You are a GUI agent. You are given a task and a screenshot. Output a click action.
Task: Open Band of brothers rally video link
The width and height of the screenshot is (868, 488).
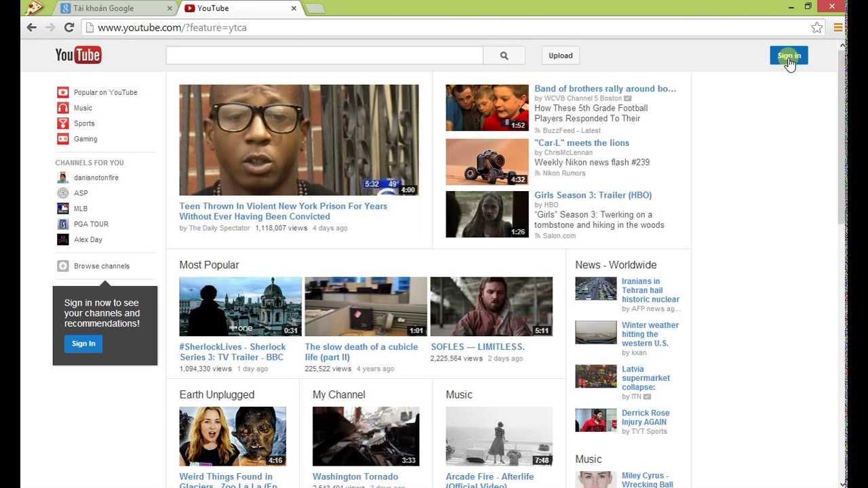click(605, 89)
